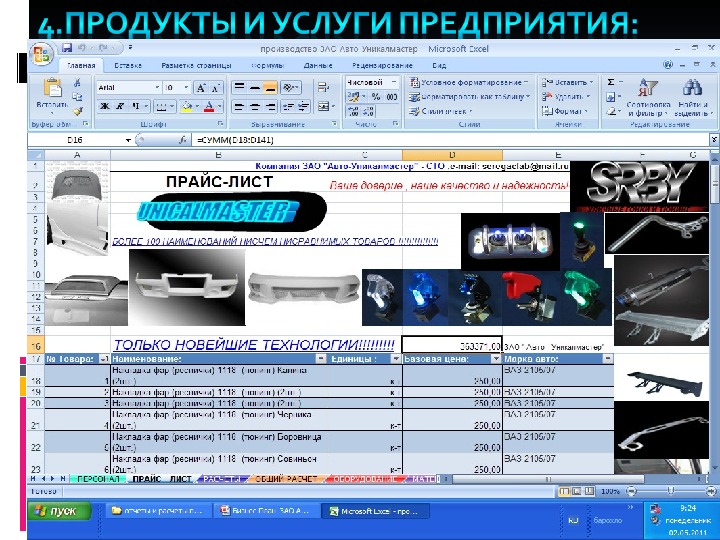The height and width of the screenshot is (540, 720).
Task: Toggle the highlighted bottom vertical alignment
Action: (x=270, y=87)
